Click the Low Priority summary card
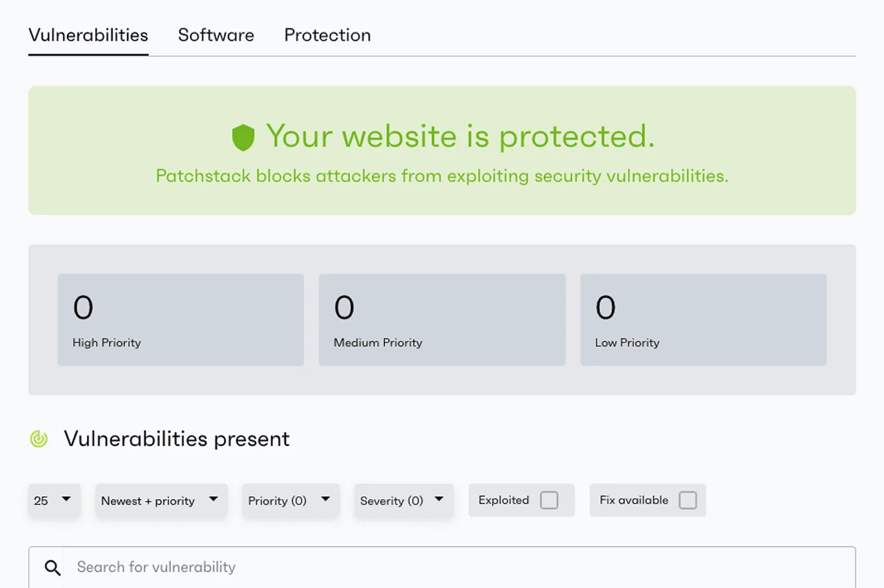 [x=702, y=320]
